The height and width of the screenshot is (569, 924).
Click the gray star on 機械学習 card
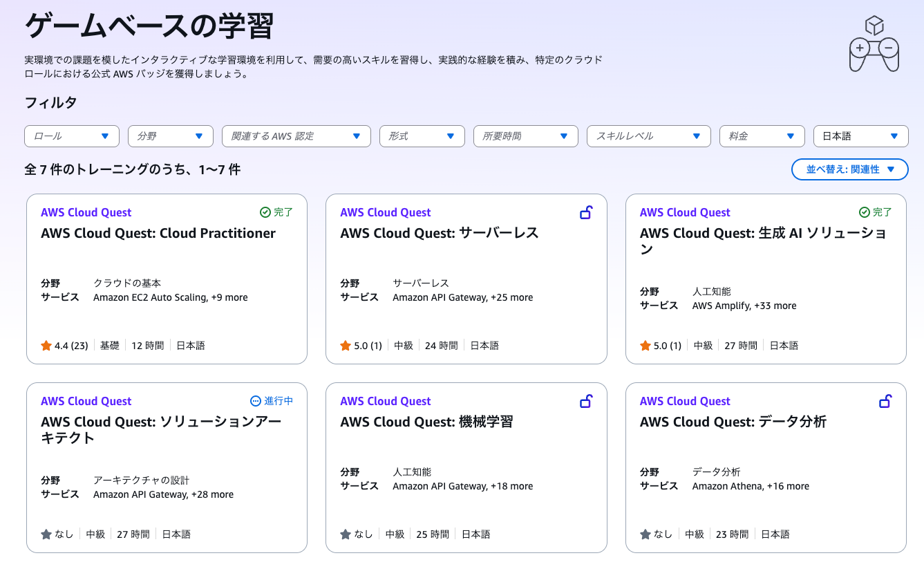(x=346, y=534)
